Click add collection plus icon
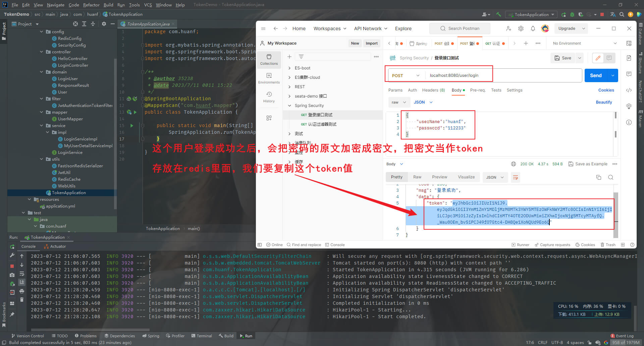The width and height of the screenshot is (644, 346). click(x=289, y=57)
